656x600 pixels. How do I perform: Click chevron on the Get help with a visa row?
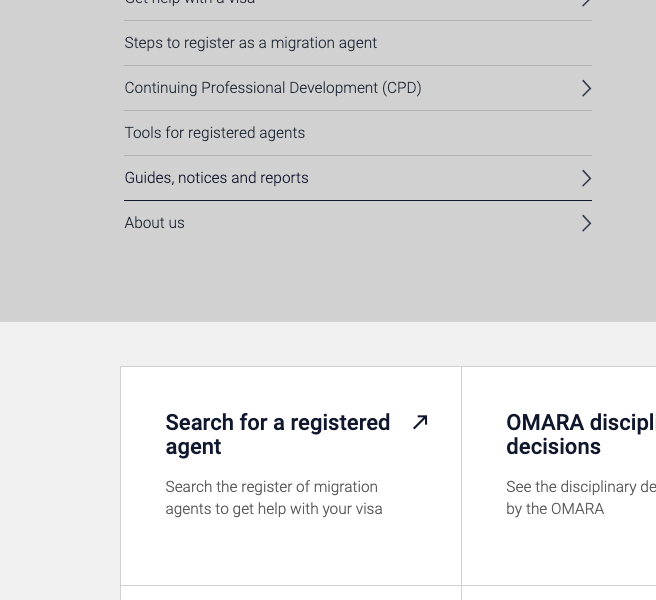click(x=586, y=3)
